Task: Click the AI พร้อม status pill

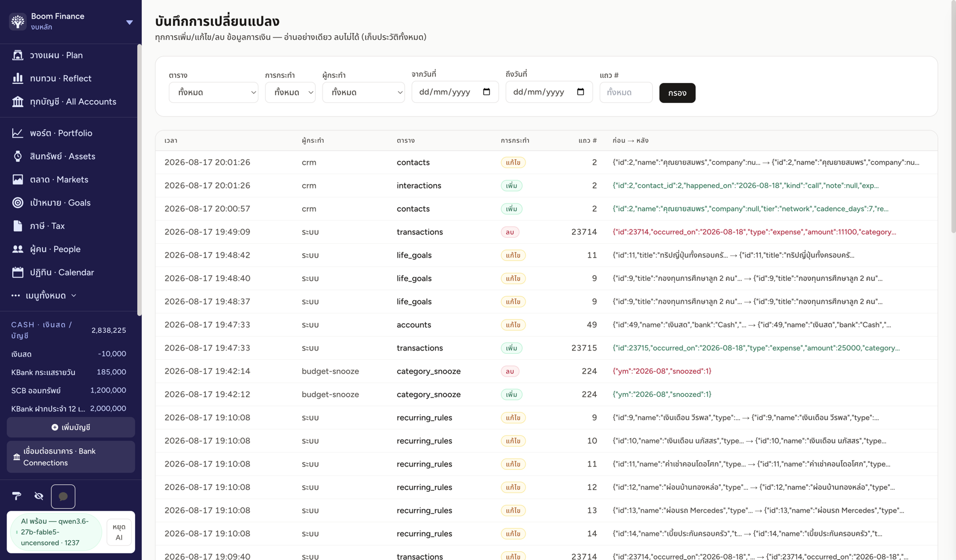Action: [x=55, y=532]
